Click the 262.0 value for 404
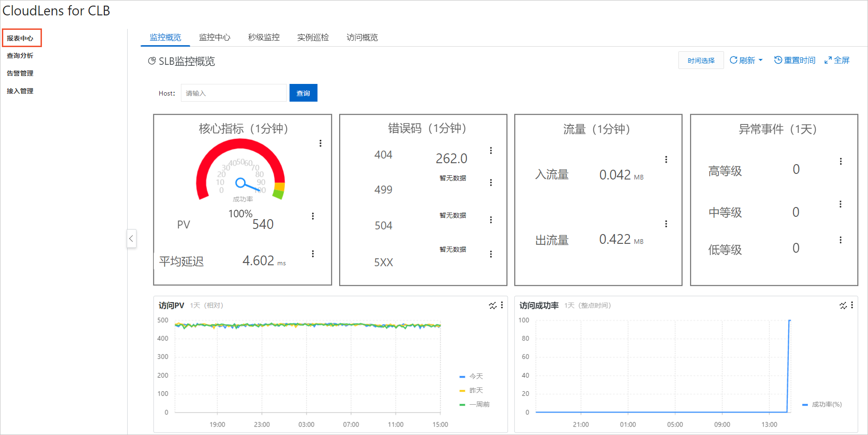868x435 pixels. point(451,159)
